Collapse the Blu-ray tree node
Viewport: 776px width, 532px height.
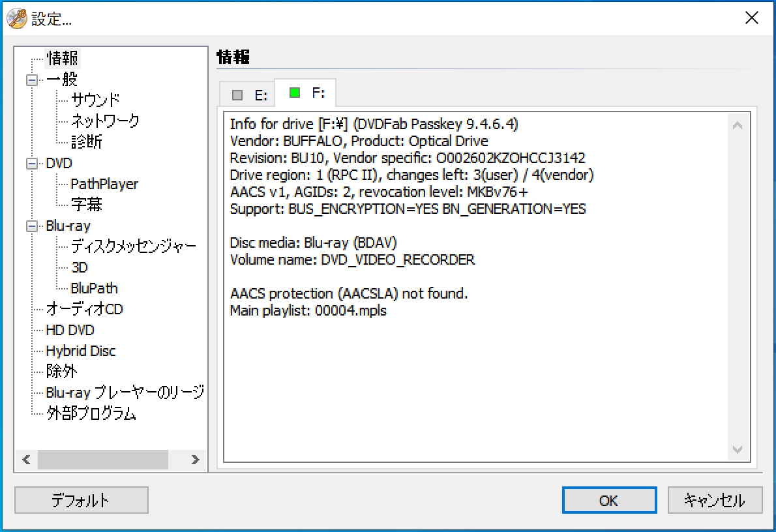point(32,226)
